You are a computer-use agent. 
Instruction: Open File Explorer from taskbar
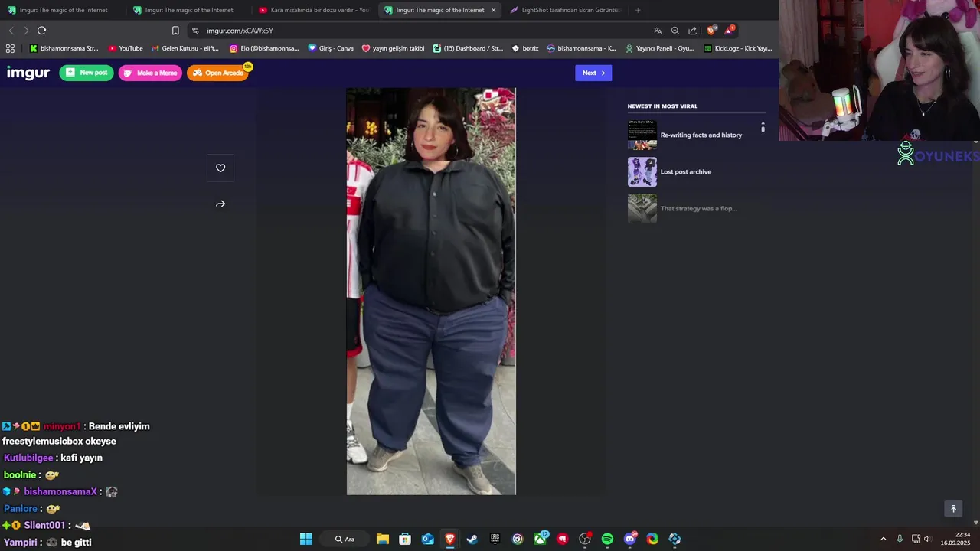point(383,539)
